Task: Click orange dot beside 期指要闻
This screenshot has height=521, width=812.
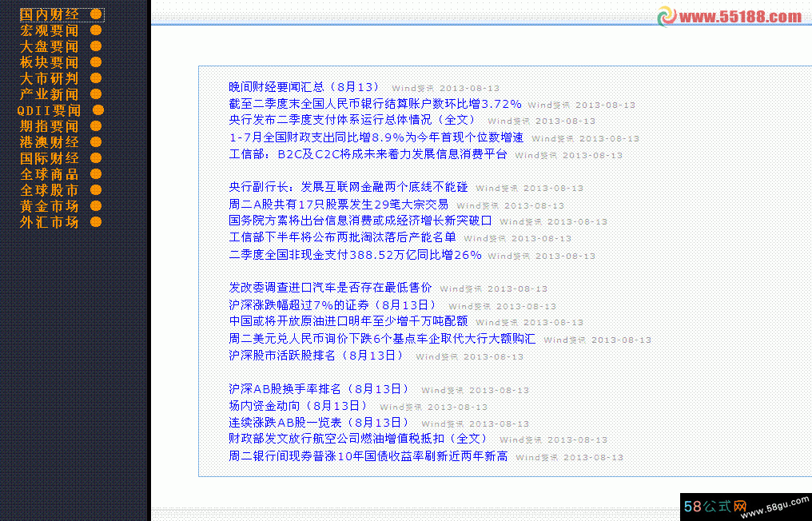Action: click(96, 125)
